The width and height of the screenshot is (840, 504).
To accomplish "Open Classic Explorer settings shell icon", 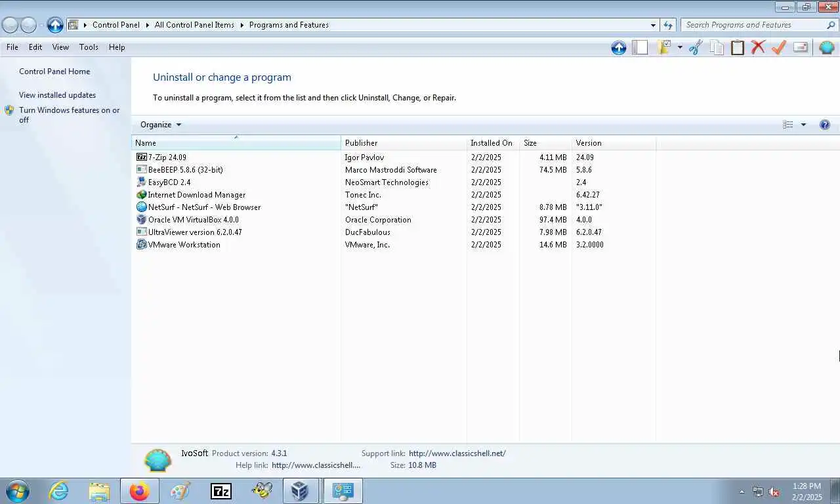I will [x=827, y=47].
